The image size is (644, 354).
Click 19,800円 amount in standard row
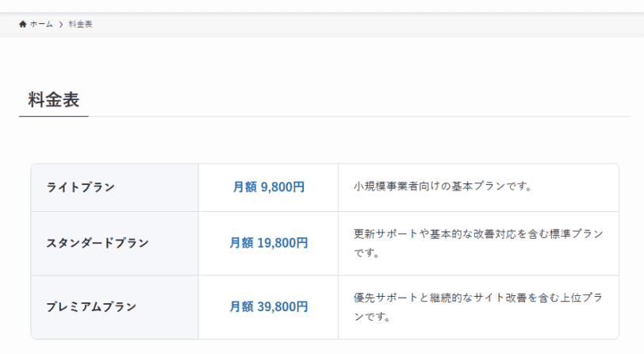tap(282, 243)
